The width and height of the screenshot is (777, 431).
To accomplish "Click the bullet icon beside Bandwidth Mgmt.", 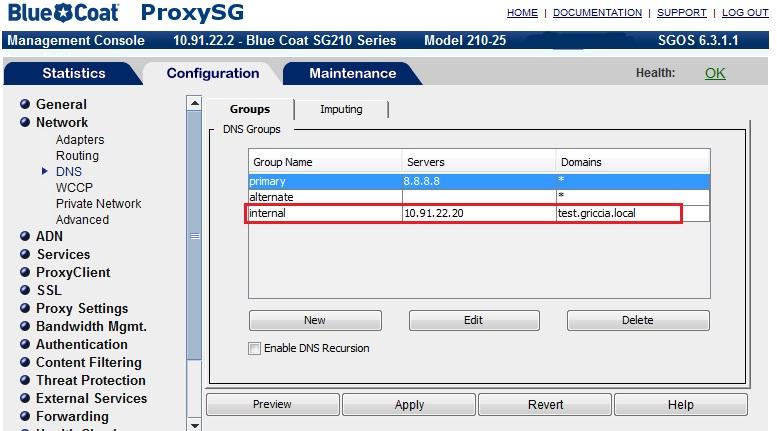I will pyautogui.click(x=25, y=326).
